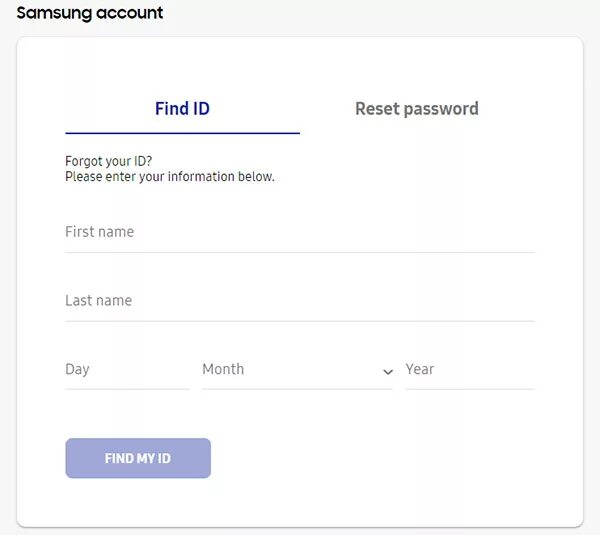Viewport: 600px width, 535px height.
Task: Click 'Please enter your information below' text
Action: pyautogui.click(x=170, y=177)
